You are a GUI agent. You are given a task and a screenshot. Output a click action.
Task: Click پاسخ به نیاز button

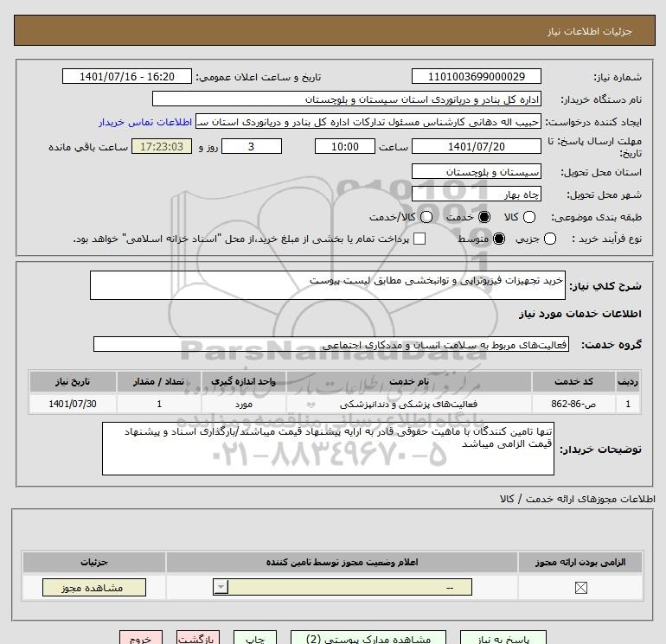point(503,638)
